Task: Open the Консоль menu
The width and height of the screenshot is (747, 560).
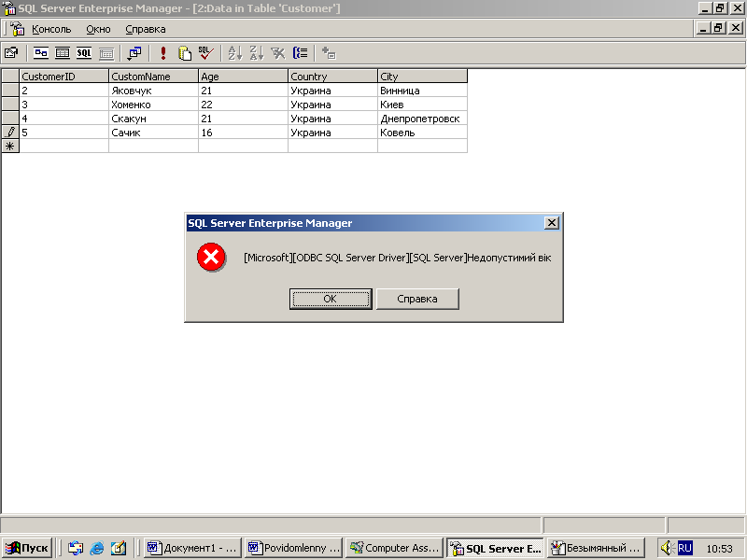Action: 51,29
